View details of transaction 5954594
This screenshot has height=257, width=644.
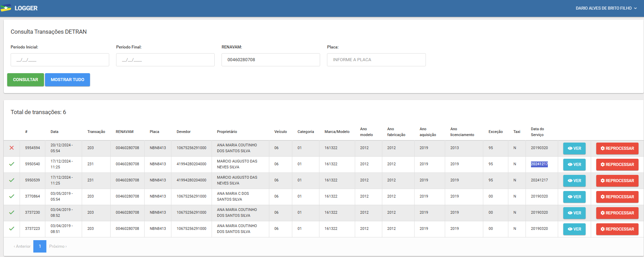574,148
